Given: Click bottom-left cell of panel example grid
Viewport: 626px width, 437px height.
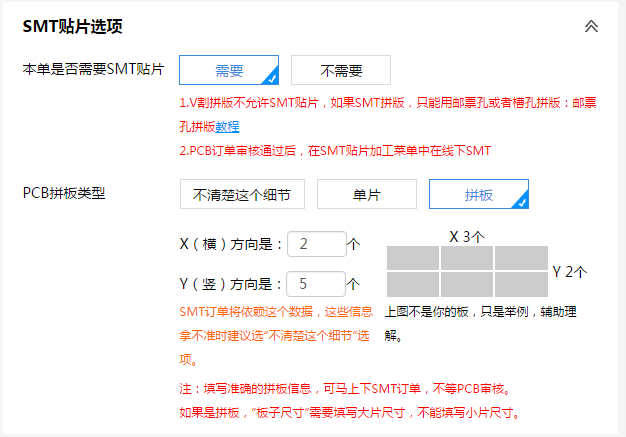Looking at the screenshot, I should (412, 284).
